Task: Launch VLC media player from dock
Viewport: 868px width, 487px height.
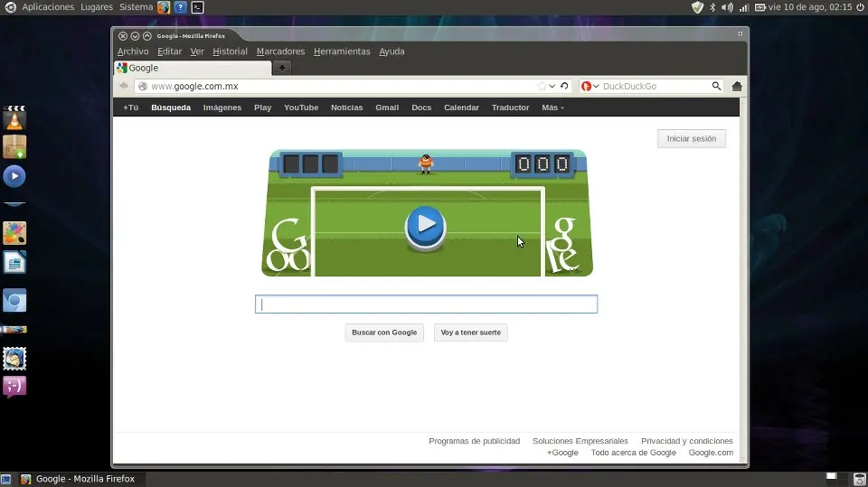Action: 14,117
